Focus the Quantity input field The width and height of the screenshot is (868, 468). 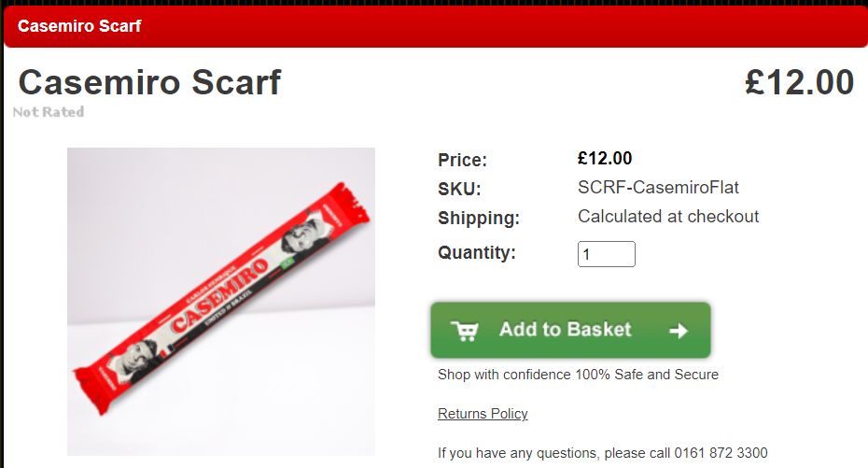point(606,254)
